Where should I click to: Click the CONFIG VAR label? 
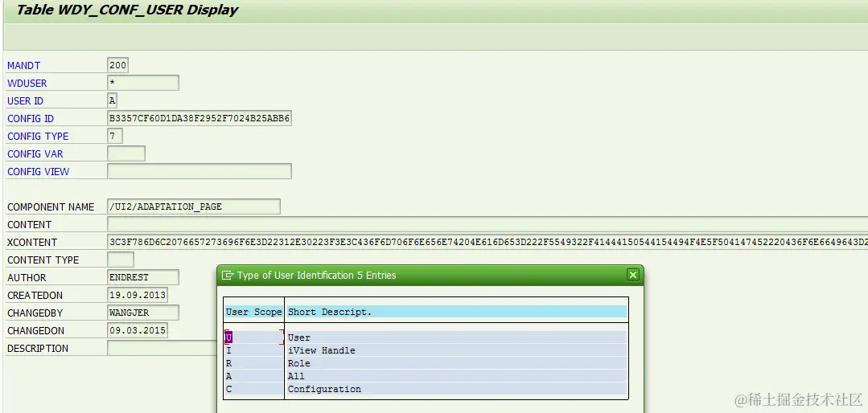click(35, 153)
